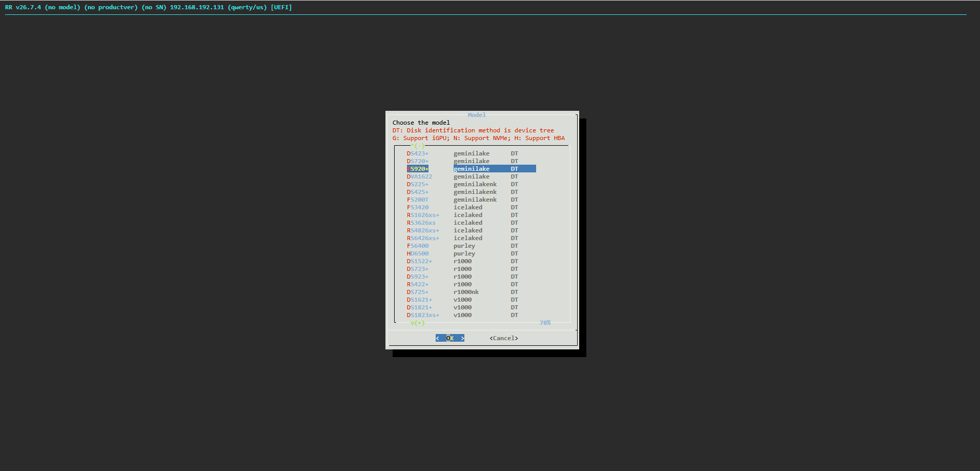Select the DS225+ geminilakenk model
The height and width of the screenshot is (471, 980).
[x=472, y=184]
